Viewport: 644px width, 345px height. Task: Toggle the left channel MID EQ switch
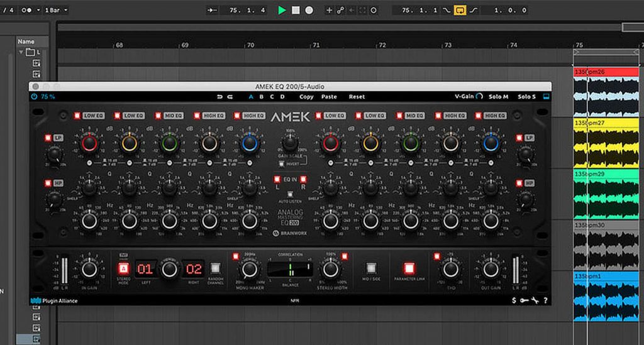tap(158, 116)
